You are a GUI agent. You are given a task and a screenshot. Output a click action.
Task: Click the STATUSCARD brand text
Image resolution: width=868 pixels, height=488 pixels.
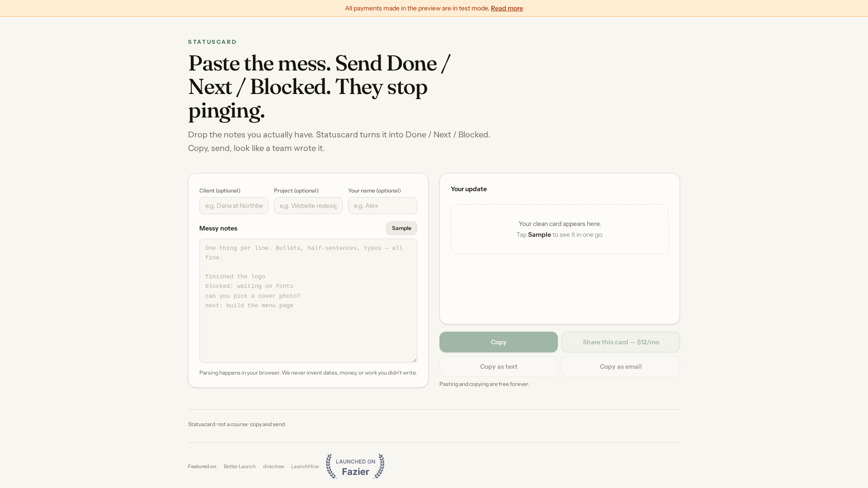pyautogui.click(x=212, y=42)
